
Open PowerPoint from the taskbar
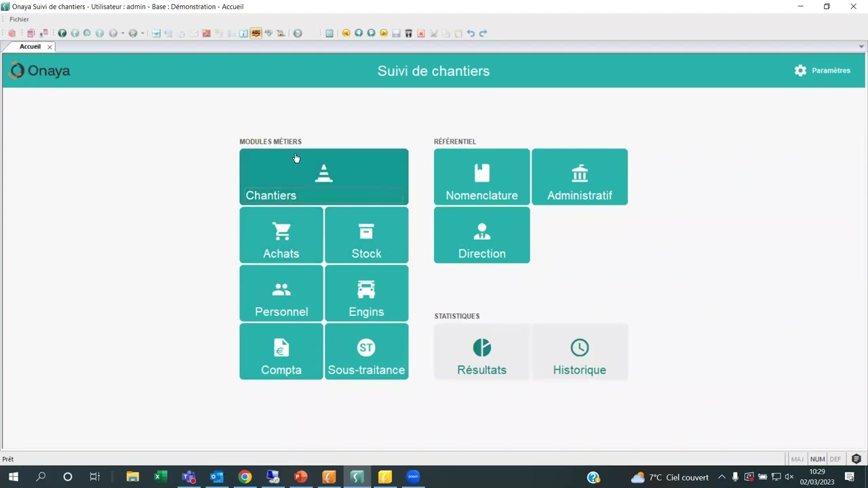click(x=301, y=477)
